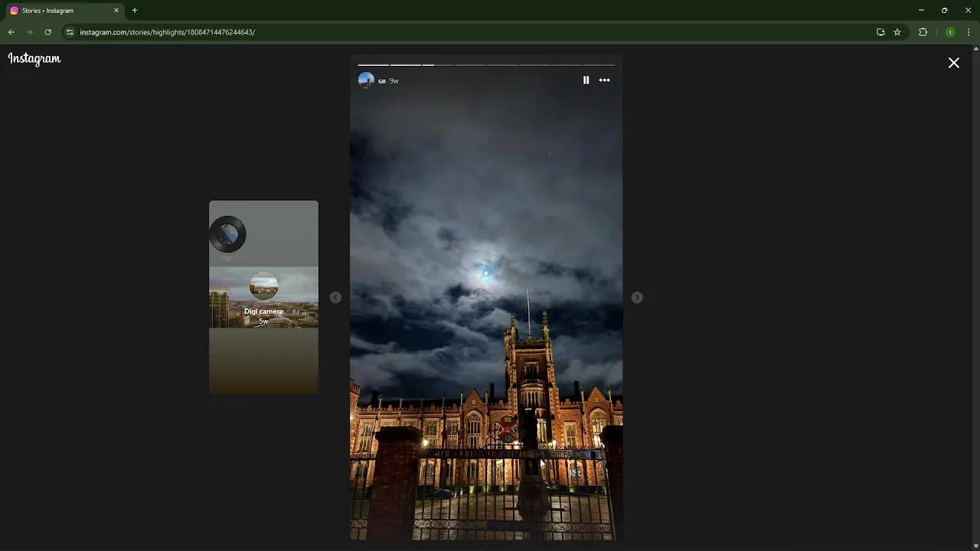The image size is (980, 551).
Task: Reload the page
Action: click(x=47, y=32)
